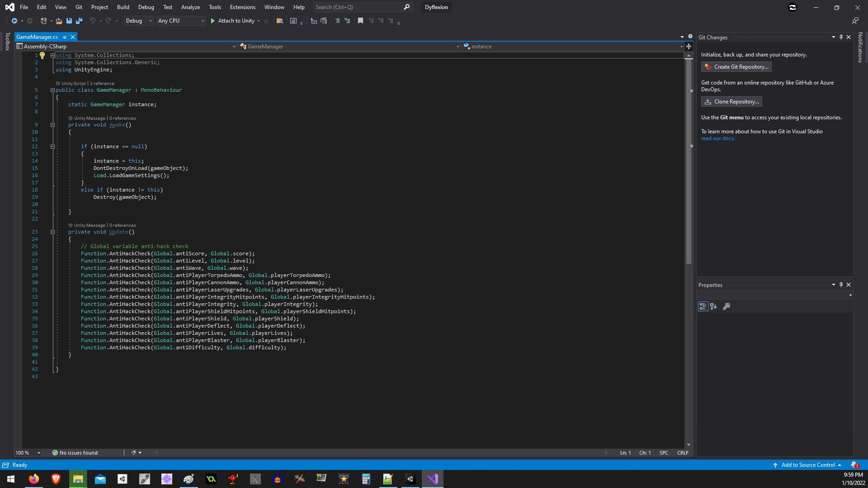Image resolution: width=868 pixels, height=488 pixels.
Task: Toggle a bookmark with the bookmark icon
Action: click(x=360, y=21)
